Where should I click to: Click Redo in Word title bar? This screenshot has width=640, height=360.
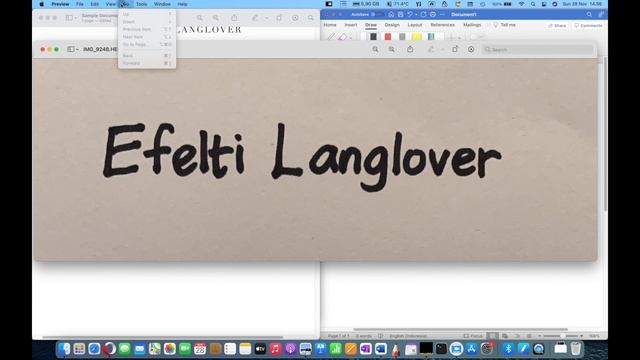pos(423,14)
